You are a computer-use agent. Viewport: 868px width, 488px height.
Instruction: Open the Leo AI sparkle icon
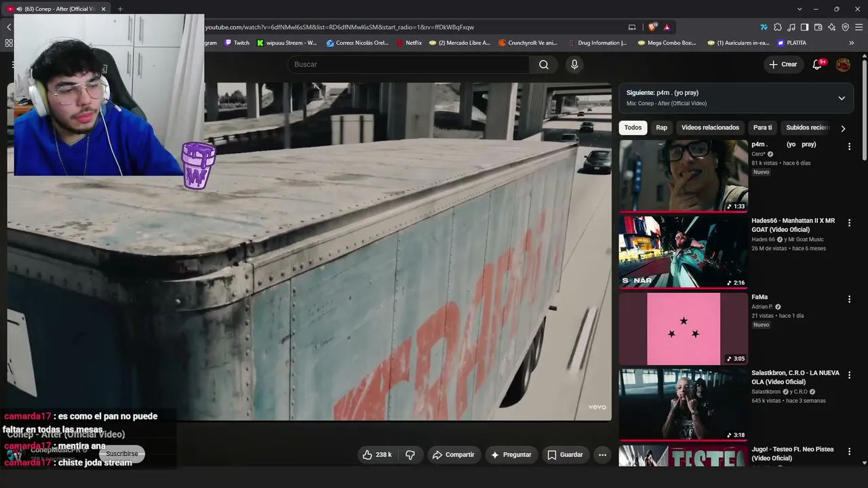click(831, 27)
